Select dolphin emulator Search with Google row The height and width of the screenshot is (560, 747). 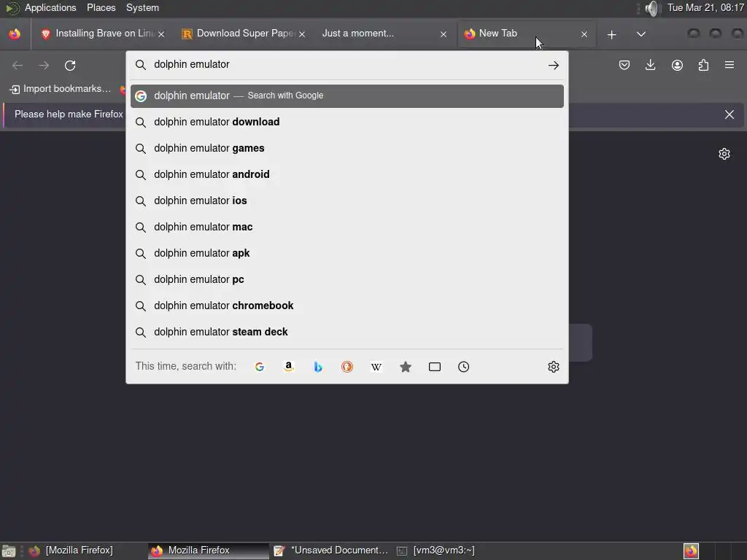(347, 96)
